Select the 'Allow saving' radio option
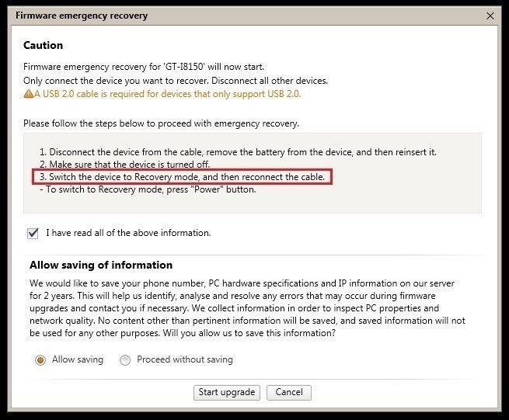 point(40,360)
